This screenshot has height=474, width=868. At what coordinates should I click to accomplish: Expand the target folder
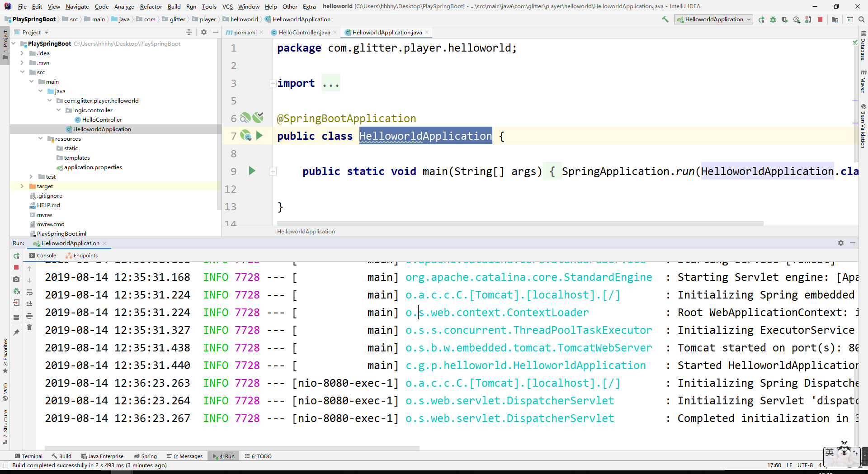(22, 186)
